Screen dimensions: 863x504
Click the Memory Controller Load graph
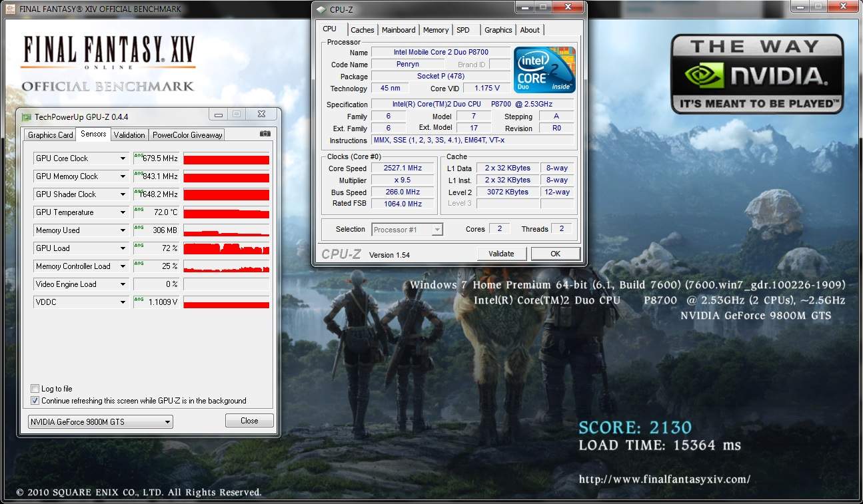pyautogui.click(x=227, y=266)
